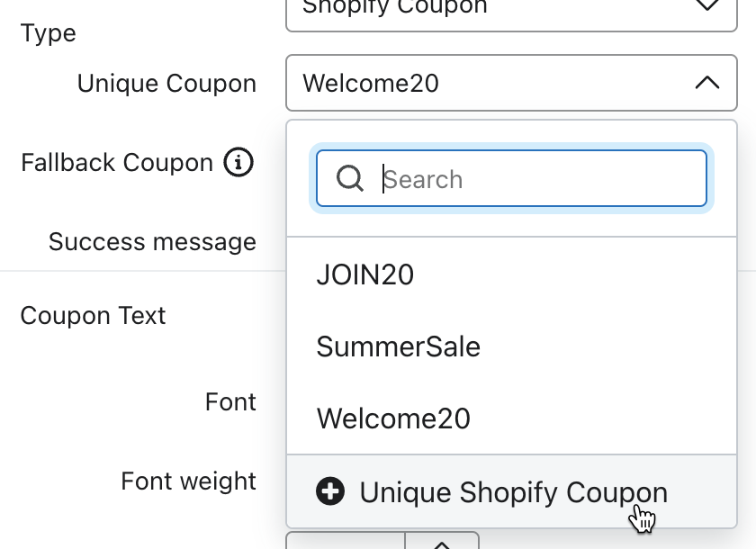Click the downward chevron on Shopify Coupon selector
The height and width of the screenshot is (549, 756).
(x=708, y=7)
